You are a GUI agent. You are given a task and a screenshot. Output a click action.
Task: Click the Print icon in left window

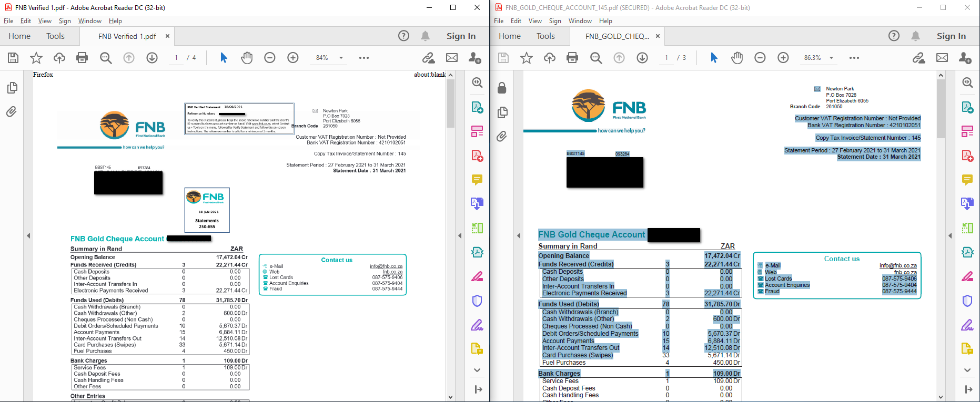click(x=82, y=58)
